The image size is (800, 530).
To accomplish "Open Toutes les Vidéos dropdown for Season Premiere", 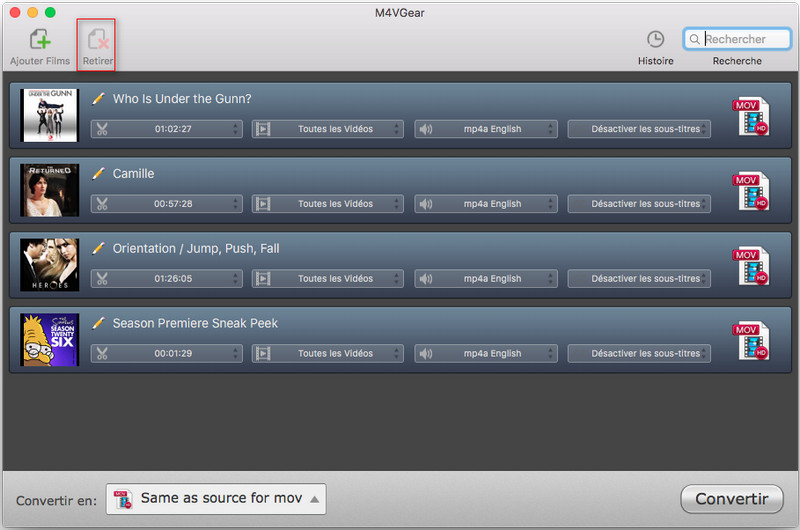I will click(x=328, y=354).
